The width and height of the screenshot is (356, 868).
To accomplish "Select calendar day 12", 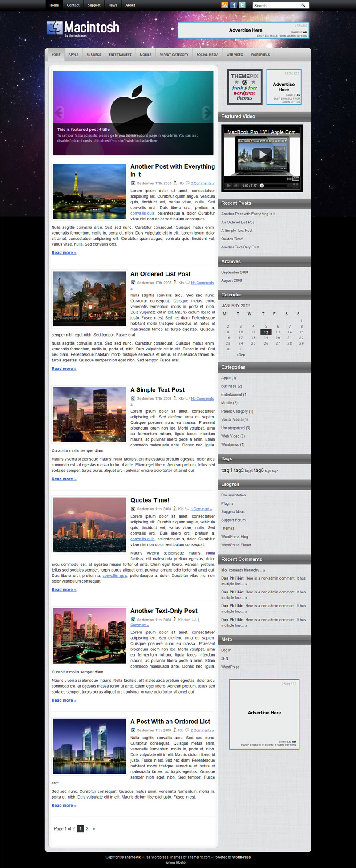I will [266, 332].
